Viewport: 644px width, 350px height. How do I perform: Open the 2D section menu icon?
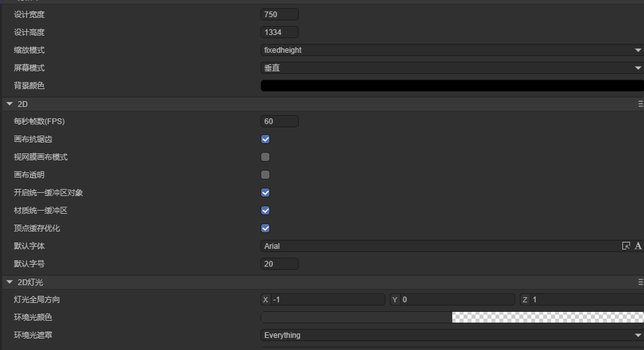coord(640,104)
